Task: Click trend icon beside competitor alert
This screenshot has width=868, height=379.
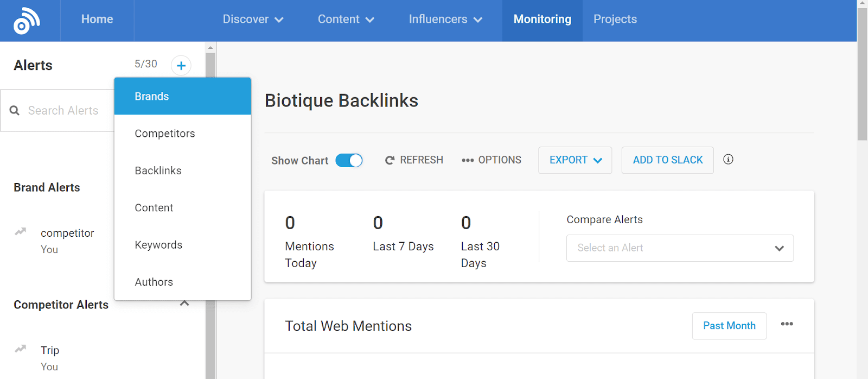Action: 21,232
